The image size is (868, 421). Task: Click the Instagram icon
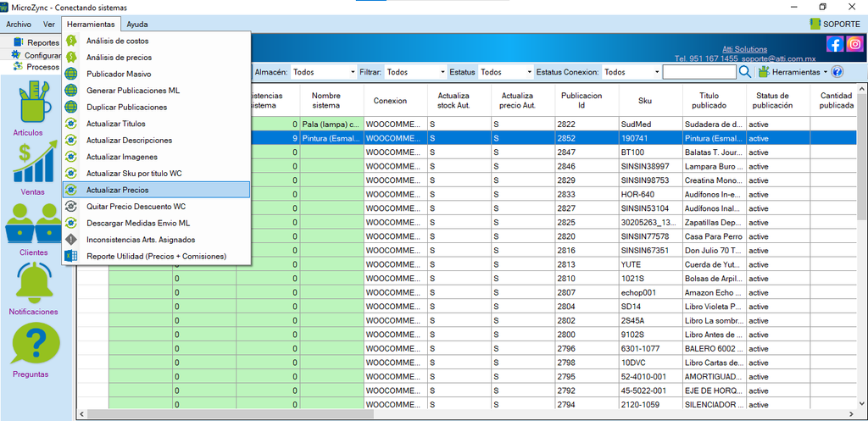[854, 44]
